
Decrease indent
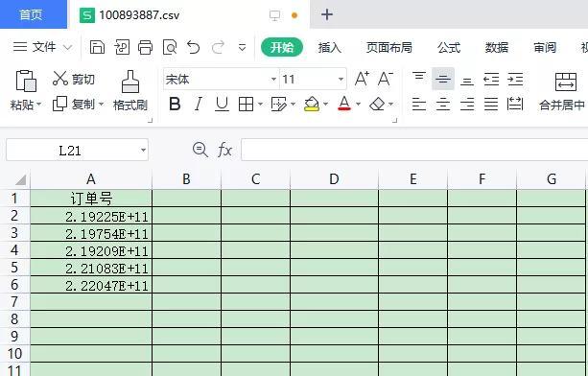point(491,79)
